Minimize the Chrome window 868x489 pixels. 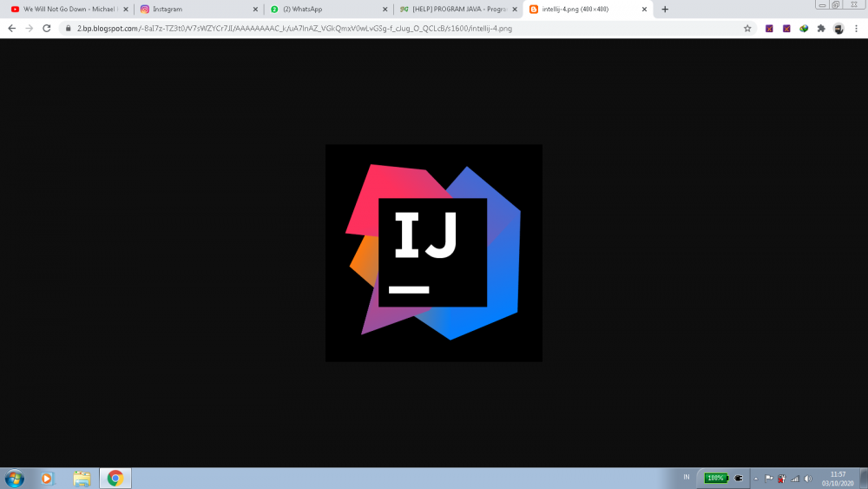(822, 4)
